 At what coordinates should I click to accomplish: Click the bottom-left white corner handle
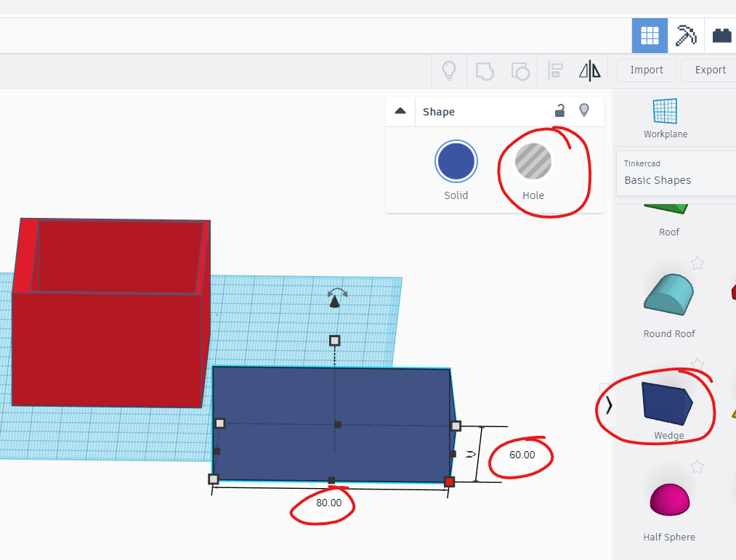pos(213,479)
